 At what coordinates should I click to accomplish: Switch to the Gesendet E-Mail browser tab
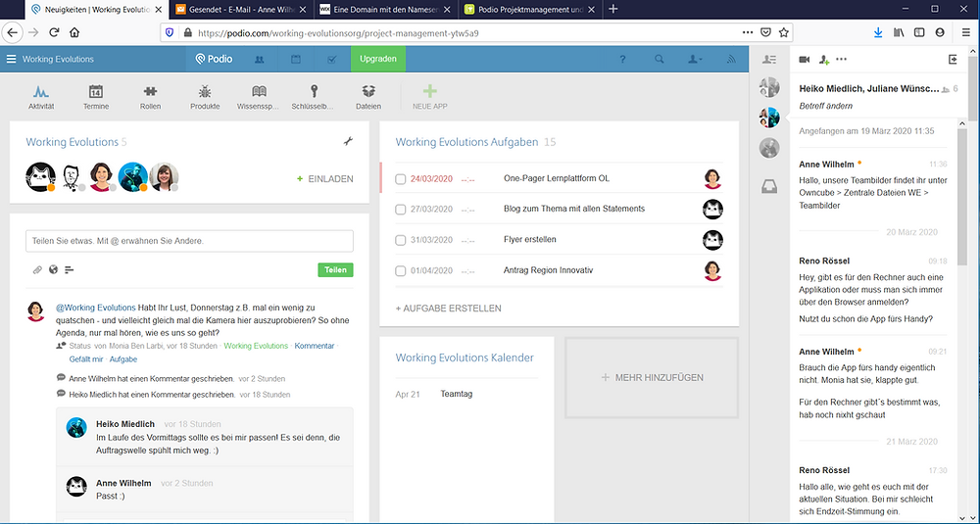[242, 9]
